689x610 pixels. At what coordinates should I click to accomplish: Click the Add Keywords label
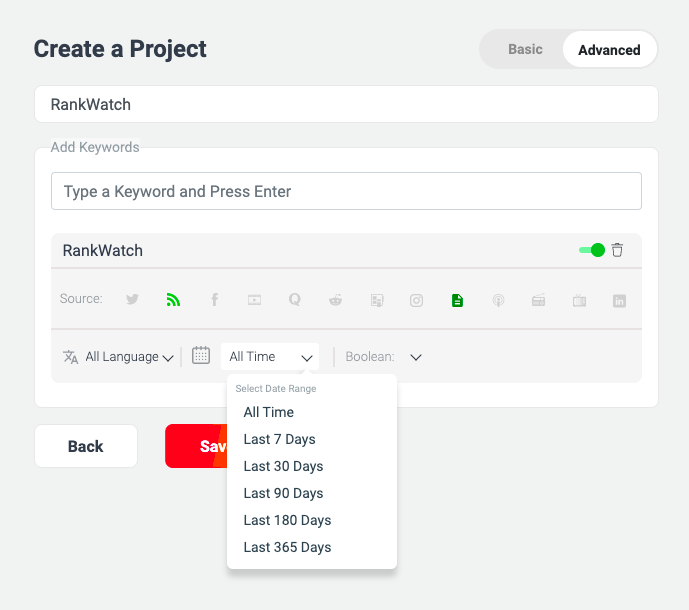pos(95,147)
